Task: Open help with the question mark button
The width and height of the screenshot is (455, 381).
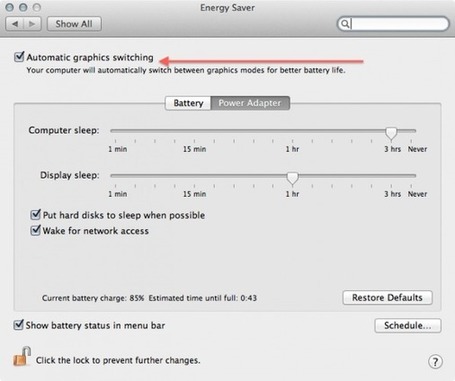Action: pos(435,362)
